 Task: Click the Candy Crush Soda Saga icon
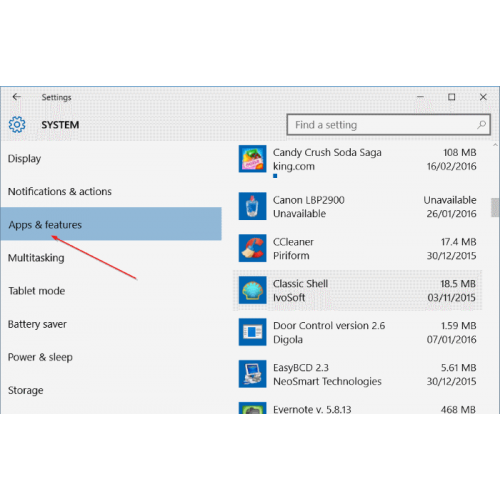coord(252,159)
